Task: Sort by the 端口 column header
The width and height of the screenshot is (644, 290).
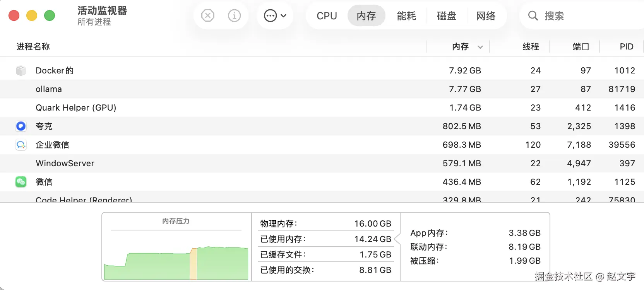Action: [581, 47]
